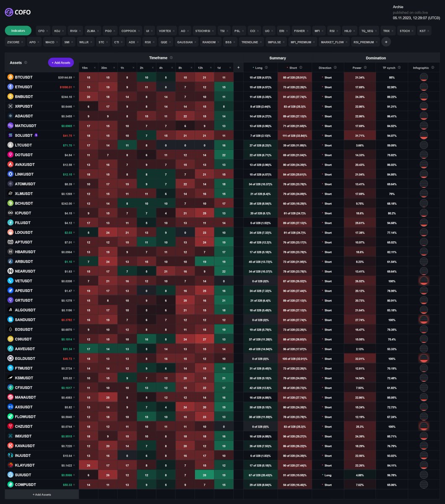Click the info icon next to TF synch
445x504 pixels.
(x=400, y=68)
